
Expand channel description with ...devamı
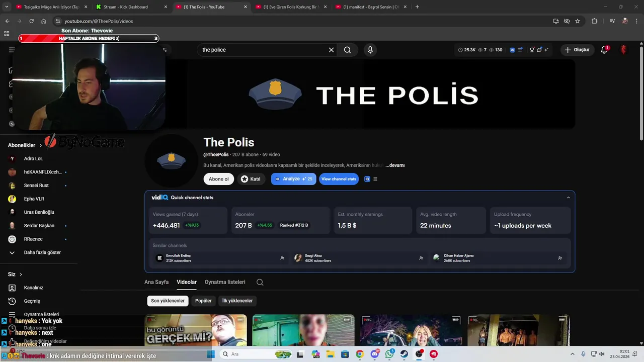(x=395, y=165)
